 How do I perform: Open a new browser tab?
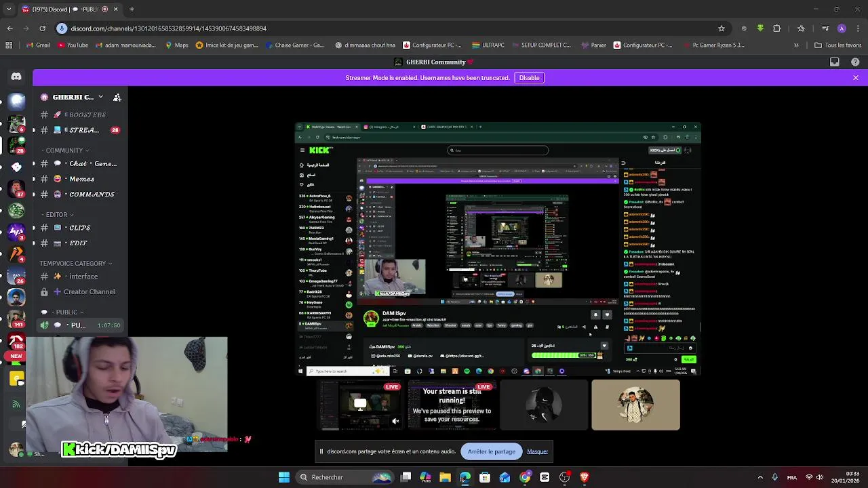132,9
